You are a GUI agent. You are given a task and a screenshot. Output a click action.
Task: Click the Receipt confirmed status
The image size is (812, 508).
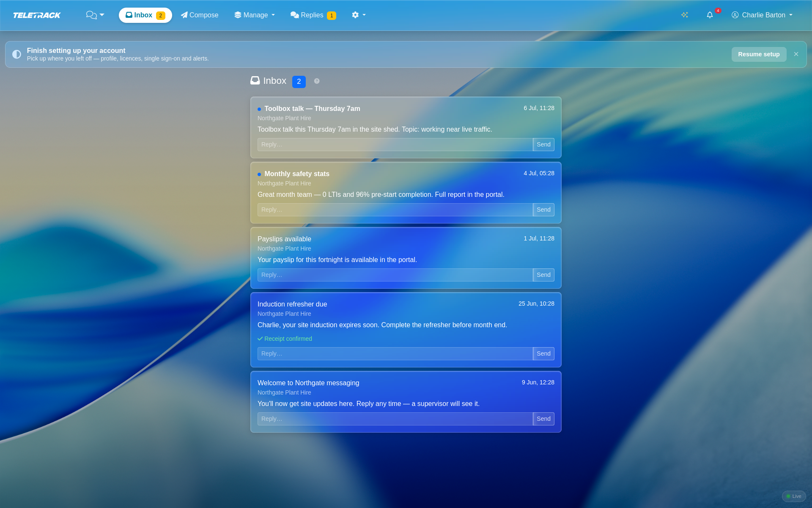point(285,339)
